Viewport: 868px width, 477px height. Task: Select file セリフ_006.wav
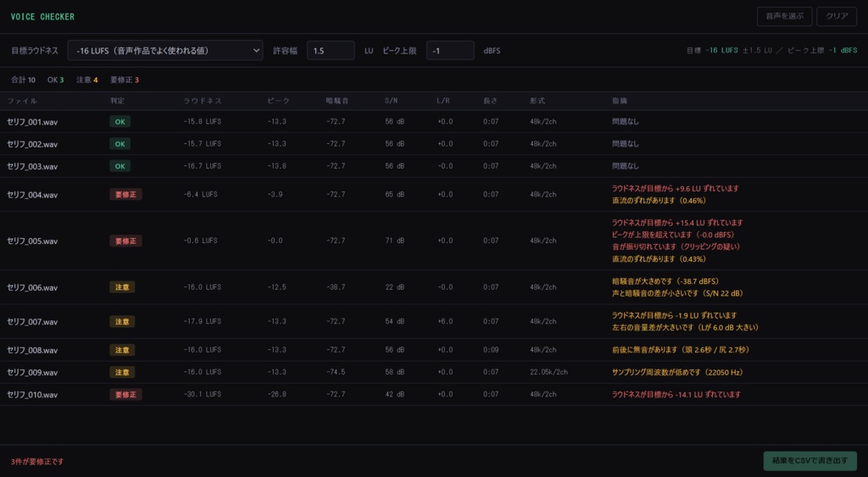click(x=33, y=288)
